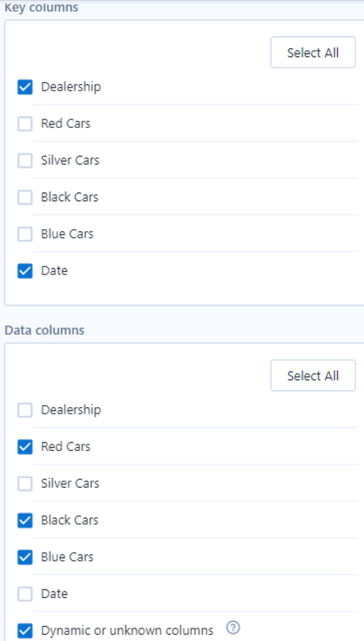This screenshot has width=364, height=641.
Task: Check Date in Data columns
Action: point(25,594)
